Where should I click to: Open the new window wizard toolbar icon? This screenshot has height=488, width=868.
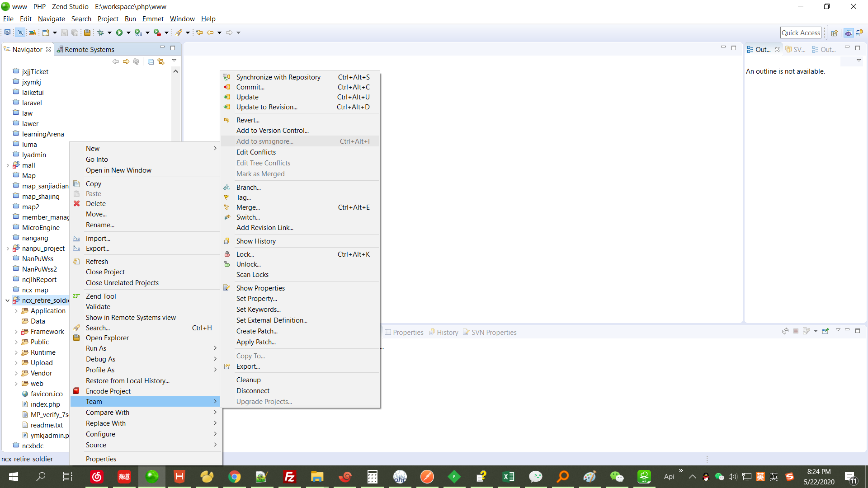(x=46, y=33)
